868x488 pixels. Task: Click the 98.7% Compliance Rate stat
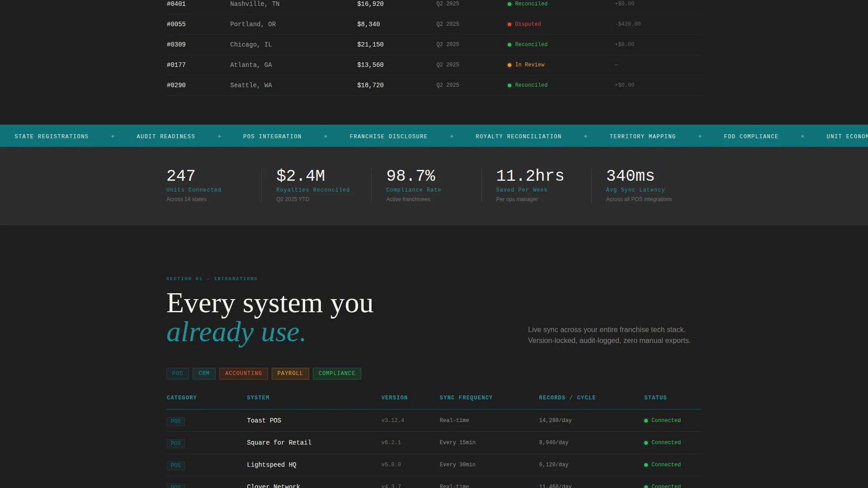414,185
